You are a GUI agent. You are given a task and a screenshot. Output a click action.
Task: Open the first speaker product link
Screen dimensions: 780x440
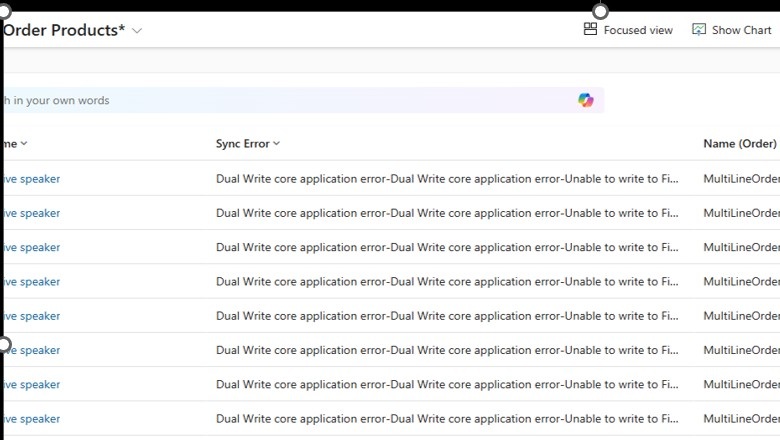tap(32, 179)
